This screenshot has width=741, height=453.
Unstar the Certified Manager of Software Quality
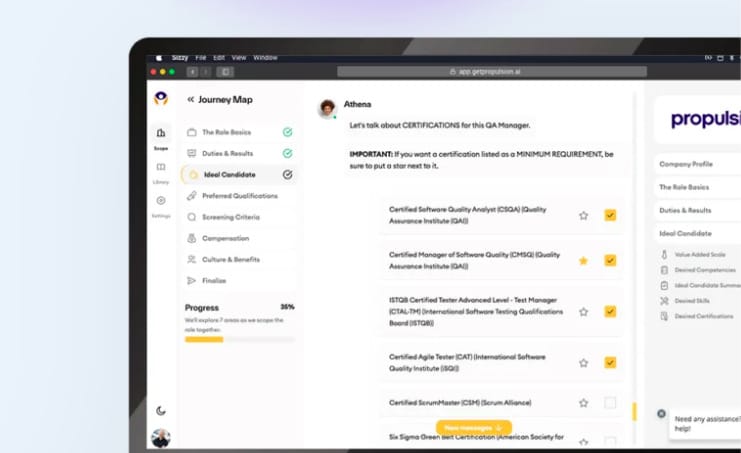(583, 261)
